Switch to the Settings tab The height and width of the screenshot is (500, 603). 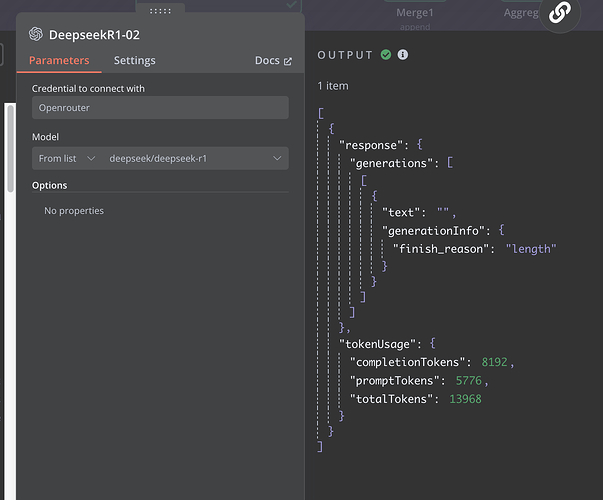(135, 60)
